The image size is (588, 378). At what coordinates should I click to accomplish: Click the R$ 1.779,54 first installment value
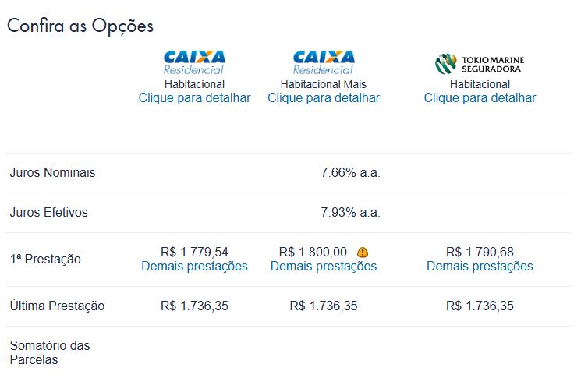[194, 253]
